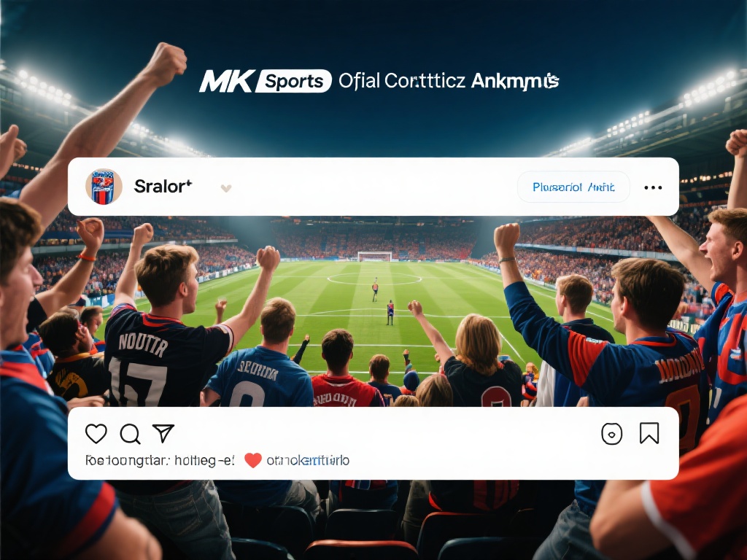747x560 pixels.
Task: Tap the rounded circle icon beside the bookmark
Action: pos(612,434)
